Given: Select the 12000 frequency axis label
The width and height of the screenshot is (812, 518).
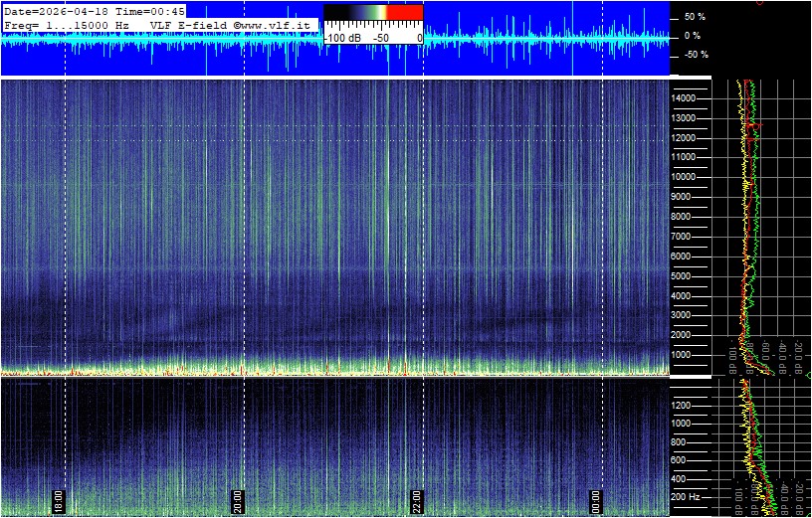Looking at the screenshot, I should point(683,138).
